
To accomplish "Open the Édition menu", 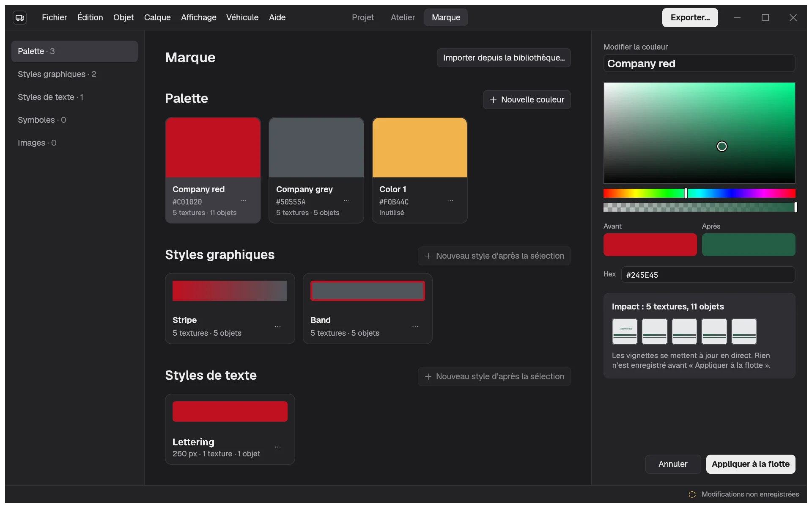I will click(90, 17).
